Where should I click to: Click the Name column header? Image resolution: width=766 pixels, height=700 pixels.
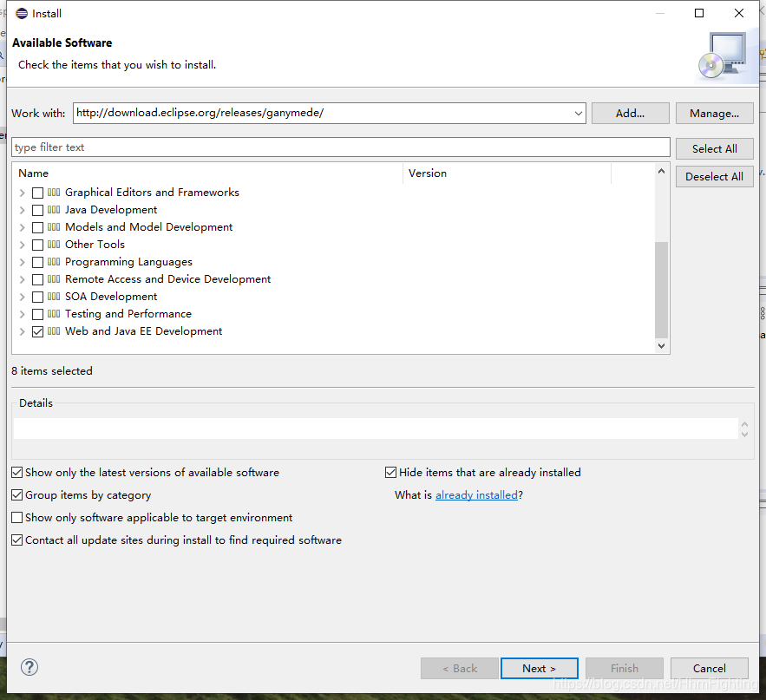pos(207,173)
